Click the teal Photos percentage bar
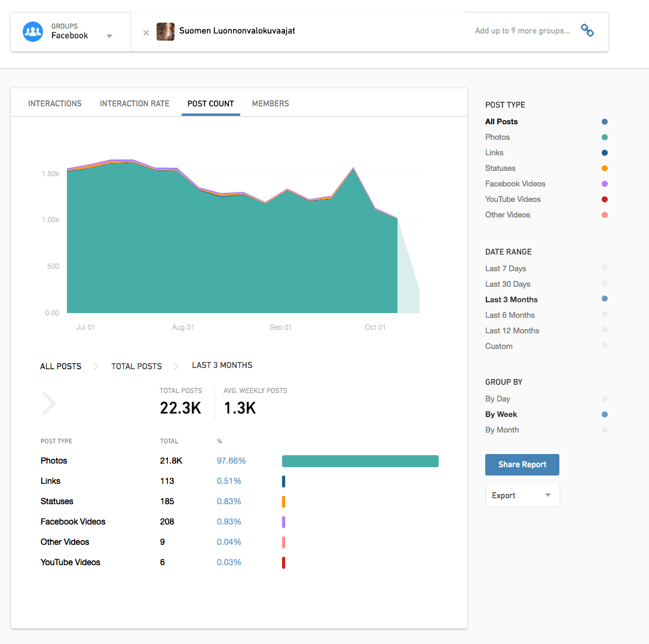The height and width of the screenshot is (644, 649). coord(360,461)
